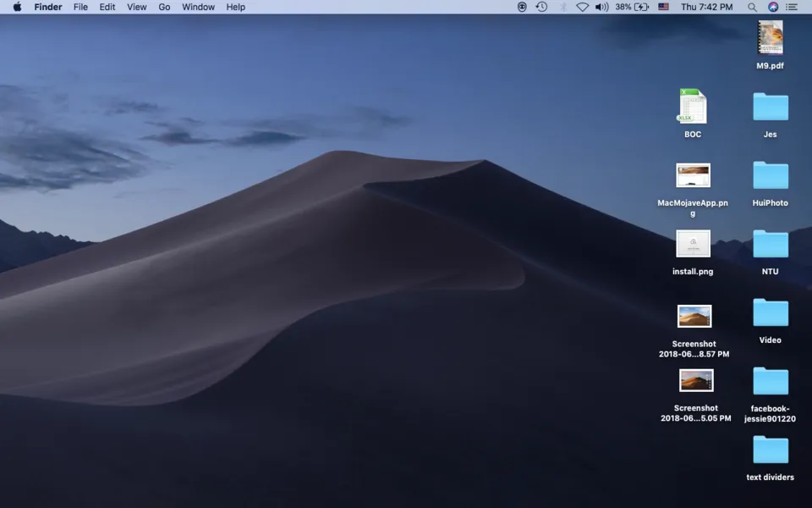The height and width of the screenshot is (508, 812).
Task: Open Spotlight search magnifier
Action: (x=752, y=7)
